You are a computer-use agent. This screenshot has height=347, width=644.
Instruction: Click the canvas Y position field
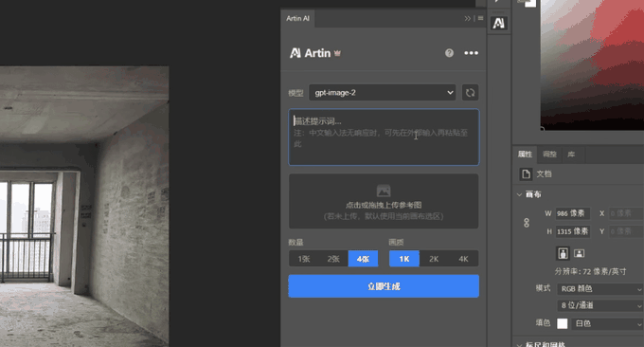[x=625, y=231]
